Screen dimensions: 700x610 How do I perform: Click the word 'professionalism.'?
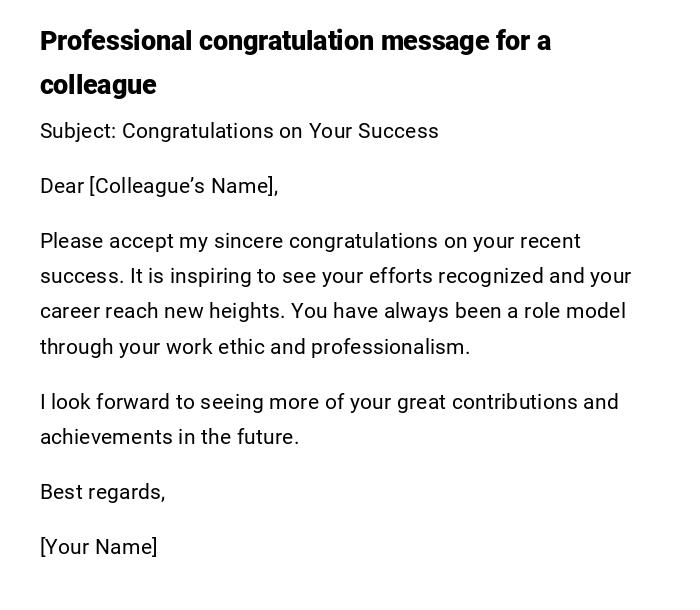pos(390,347)
